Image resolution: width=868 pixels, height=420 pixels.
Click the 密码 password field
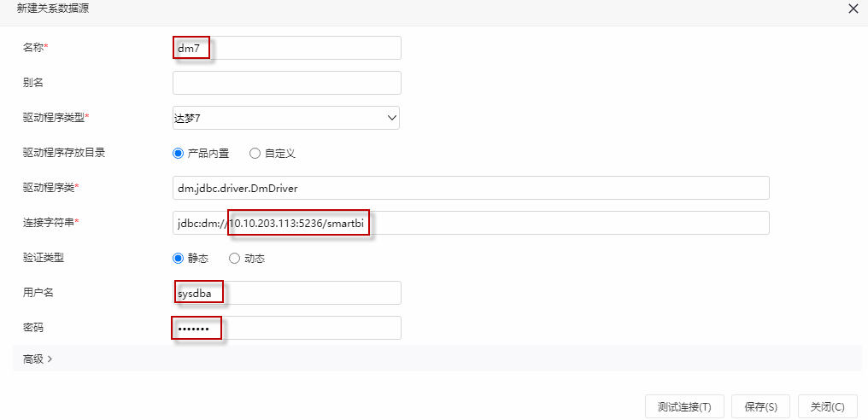coord(287,328)
